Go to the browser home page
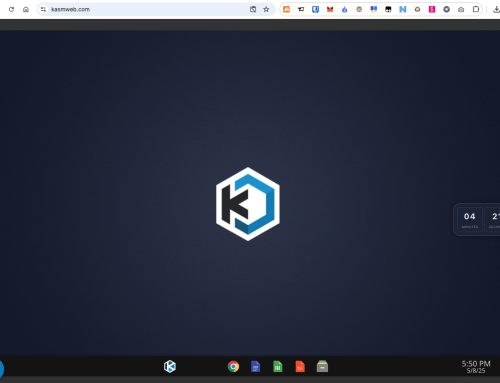This screenshot has height=383, width=500. pyautogui.click(x=26, y=9)
